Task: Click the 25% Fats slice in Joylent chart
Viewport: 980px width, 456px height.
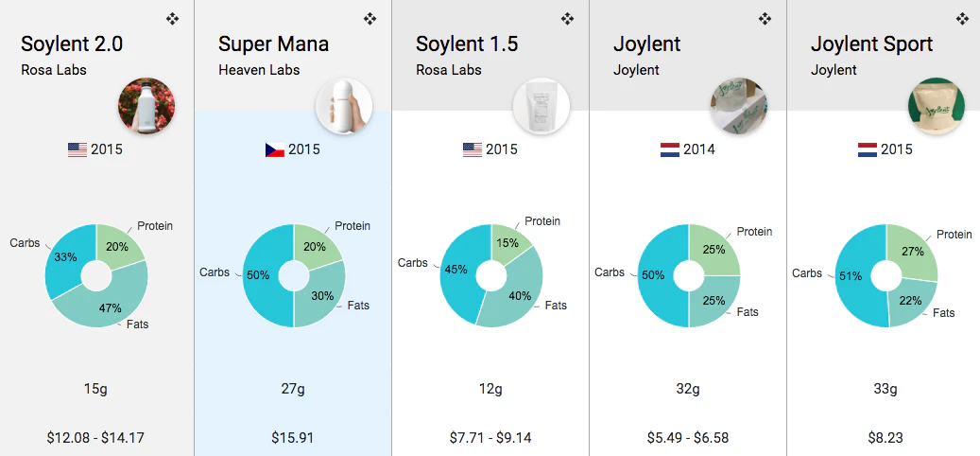Action: pos(714,302)
